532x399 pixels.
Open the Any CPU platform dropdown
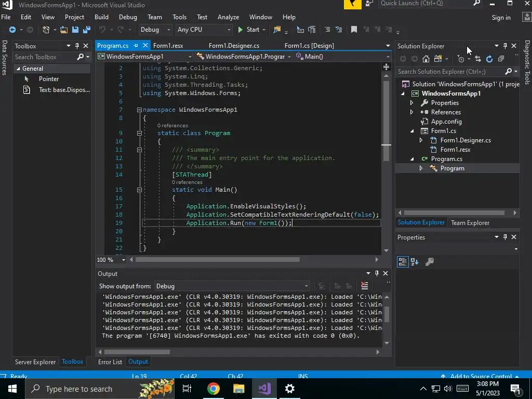[x=204, y=30]
